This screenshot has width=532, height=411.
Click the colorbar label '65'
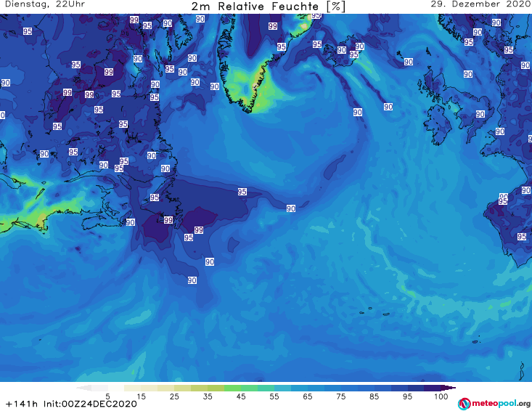tap(308, 396)
